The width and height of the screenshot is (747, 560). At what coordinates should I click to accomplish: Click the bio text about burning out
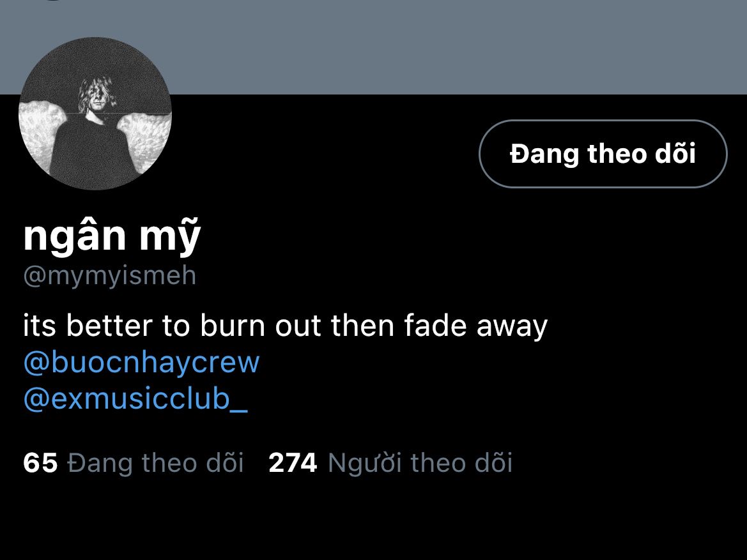pos(285,326)
